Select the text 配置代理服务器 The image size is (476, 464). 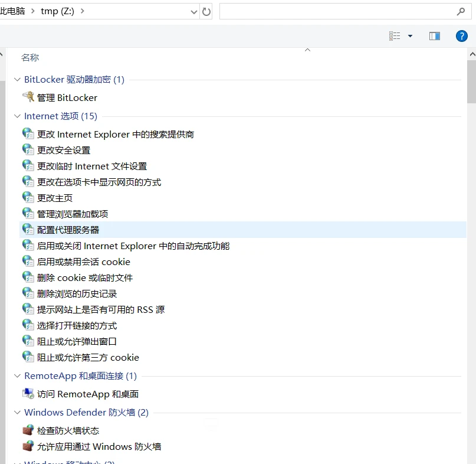[x=68, y=230]
